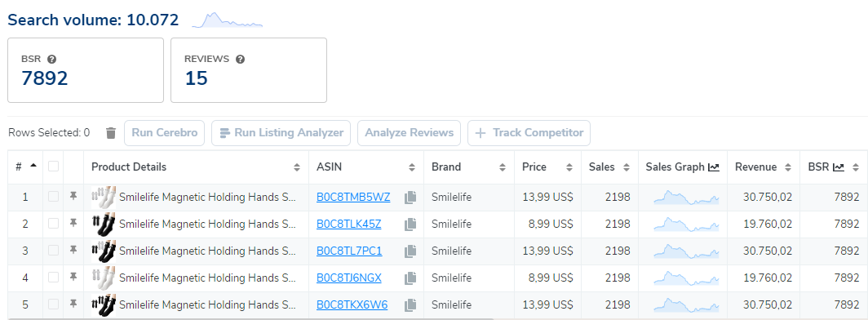The image size is (868, 320).
Task: Click the BSR chart icon in header
Action: [839, 167]
